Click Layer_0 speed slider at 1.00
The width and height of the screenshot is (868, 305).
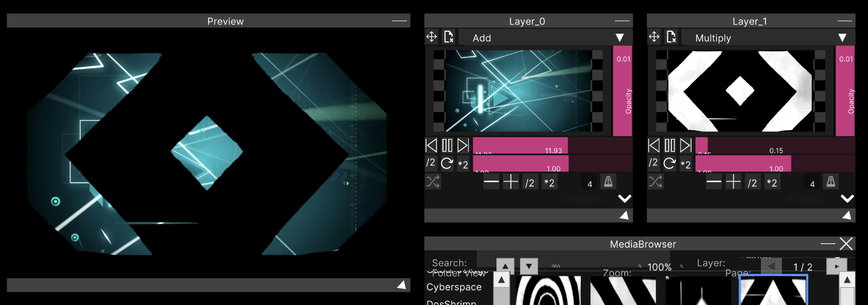click(552, 164)
